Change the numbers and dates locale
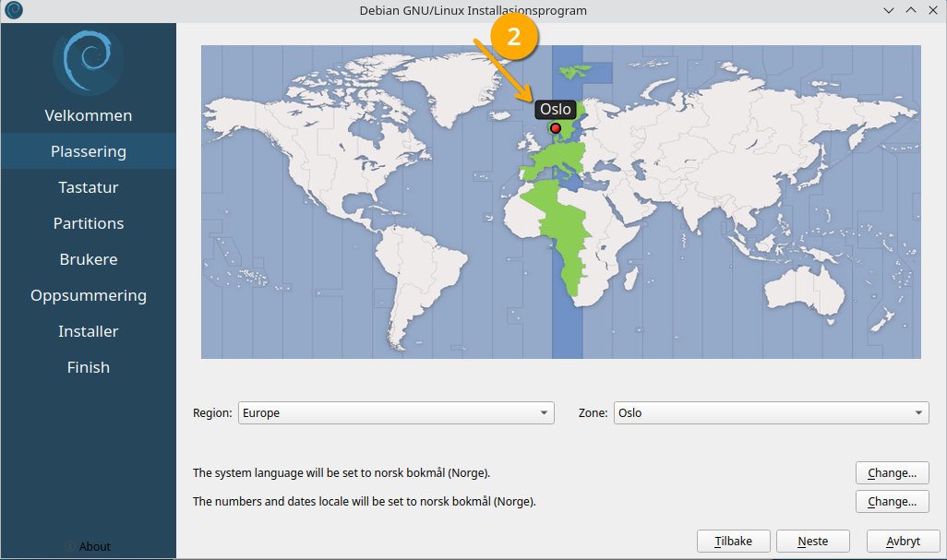Screen dimensions: 947x560 [892, 502]
